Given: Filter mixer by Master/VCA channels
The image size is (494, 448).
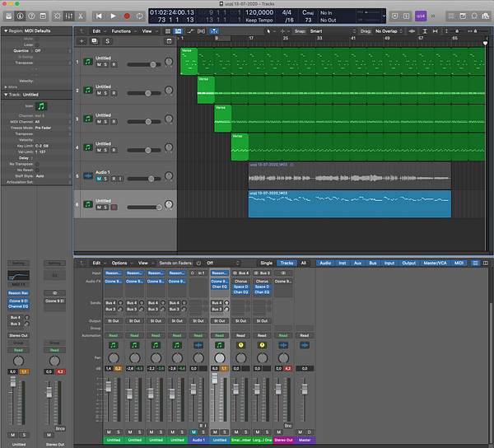Looking at the screenshot, I should [436, 263].
